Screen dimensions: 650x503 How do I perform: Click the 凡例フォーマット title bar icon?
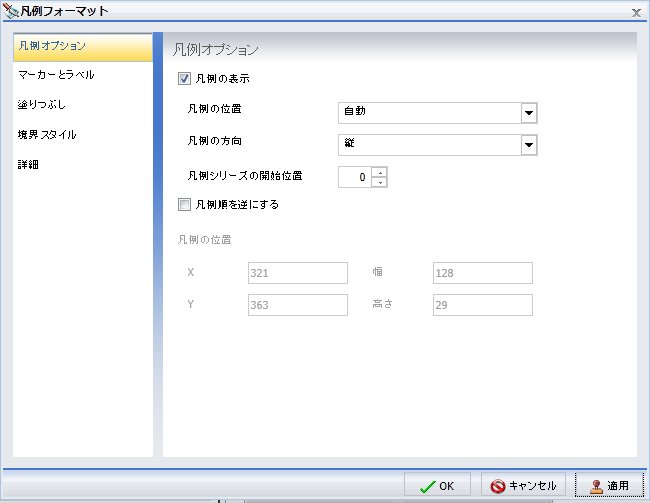click(10, 11)
